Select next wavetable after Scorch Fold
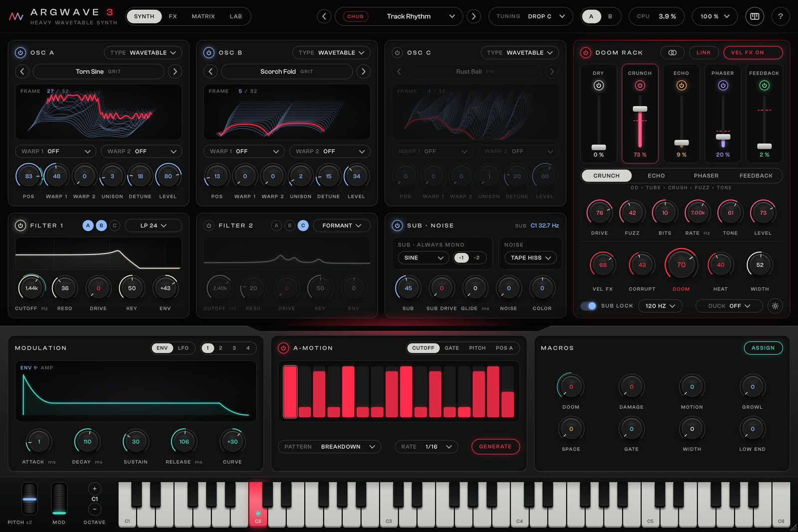 tap(364, 71)
